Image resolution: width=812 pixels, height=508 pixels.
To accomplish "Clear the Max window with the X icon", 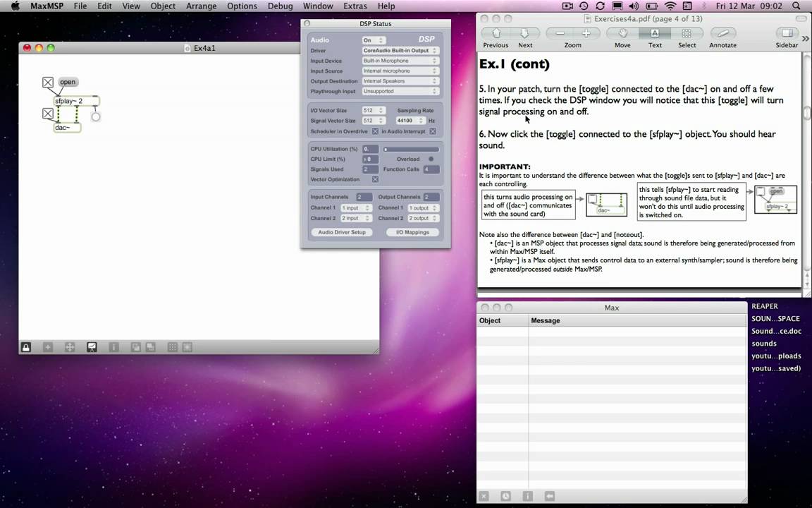I will (484, 496).
